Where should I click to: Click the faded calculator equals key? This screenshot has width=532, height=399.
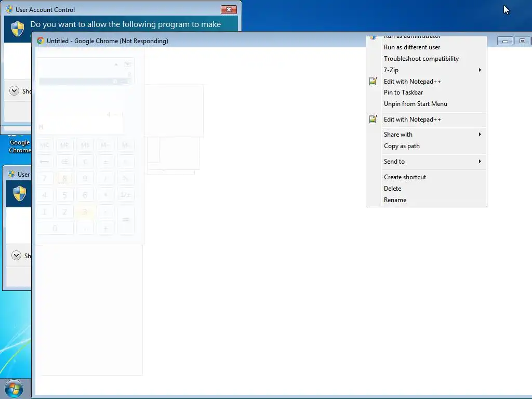pyautogui.click(x=126, y=220)
